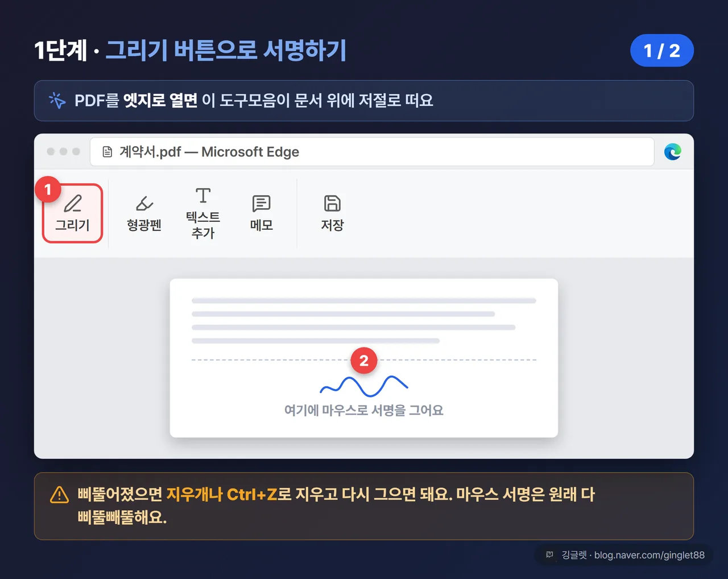This screenshot has width=728, height=579.
Task: Click the 계약서.pdf — Microsoft Edge title bar
Action: click(372, 152)
